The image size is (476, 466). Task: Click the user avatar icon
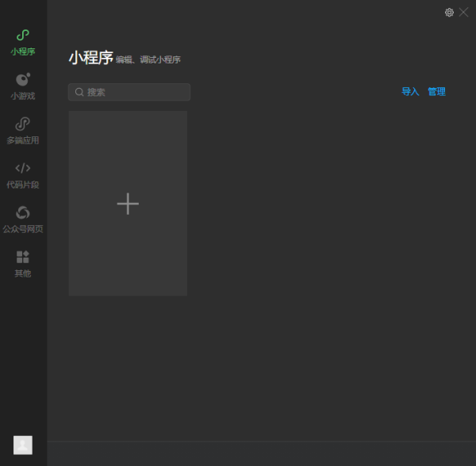[23, 445]
